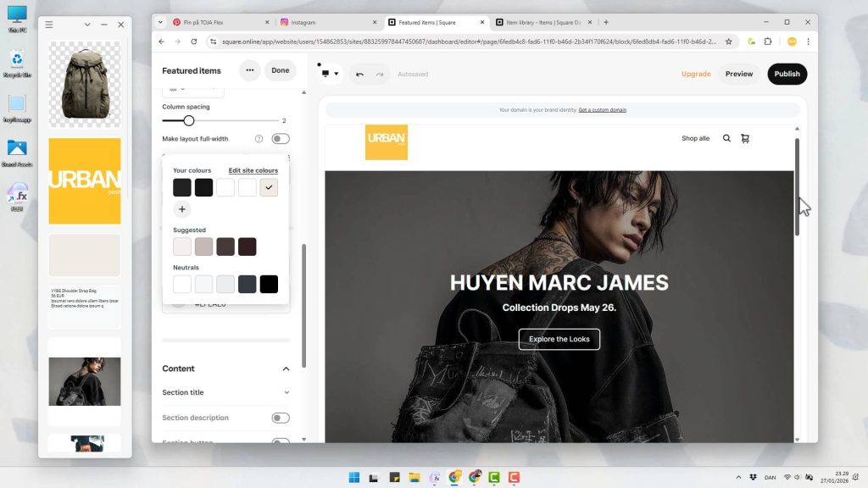The image size is (868, 488).
Task: Enable the Section description toggle
Action: (x=280, y=418)
